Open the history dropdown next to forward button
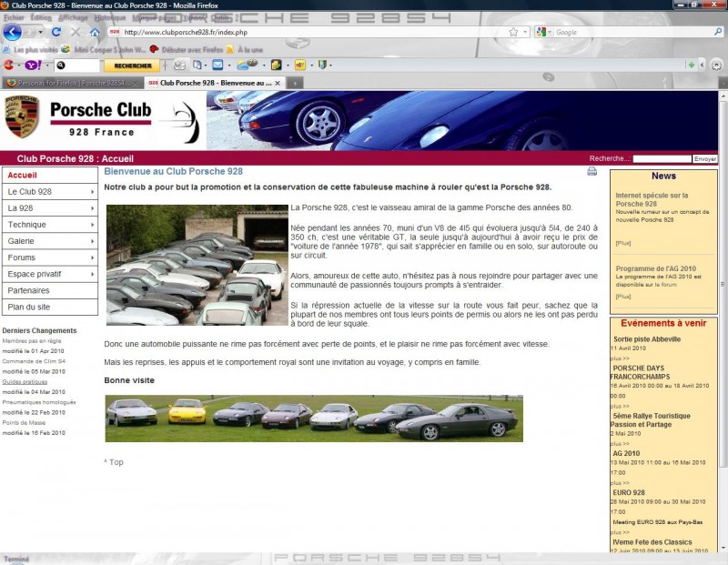The width and height of the screenshot is (728, 565). click(40, 32)
